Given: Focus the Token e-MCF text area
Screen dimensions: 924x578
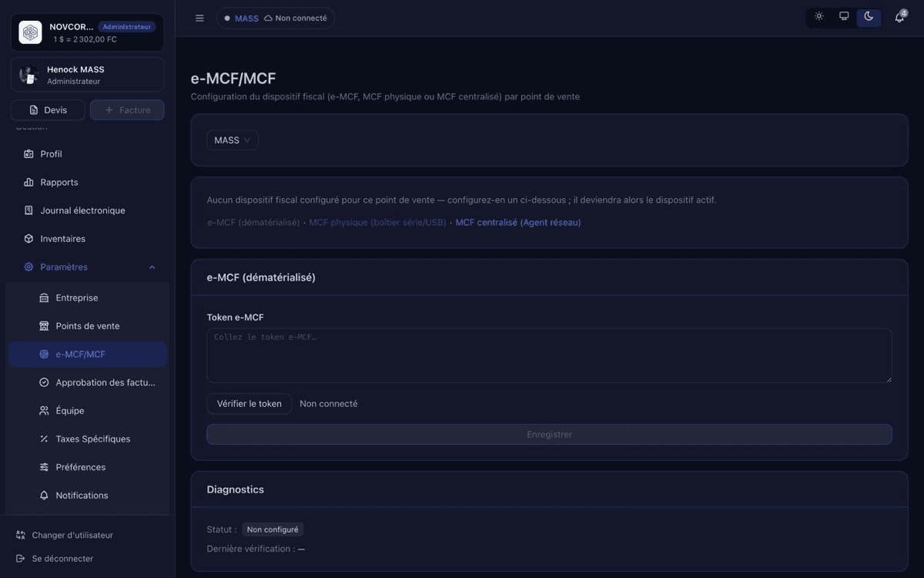Looking at the screenshot, I should (x=549, y=356).
